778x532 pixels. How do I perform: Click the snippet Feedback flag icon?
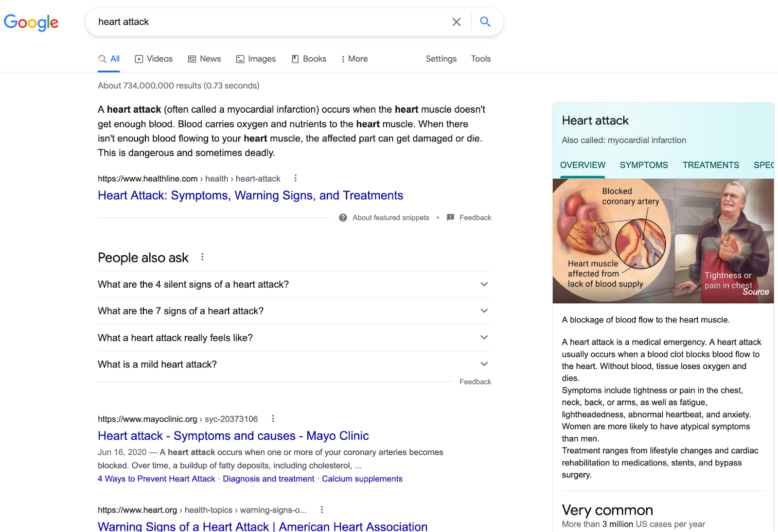point(450,218)
